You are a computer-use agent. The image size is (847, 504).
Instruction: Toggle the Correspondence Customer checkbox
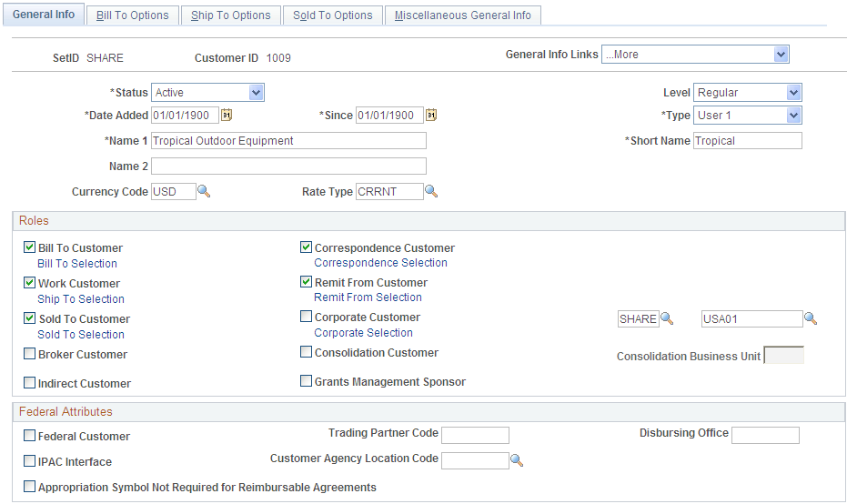[x=307, y=247]
